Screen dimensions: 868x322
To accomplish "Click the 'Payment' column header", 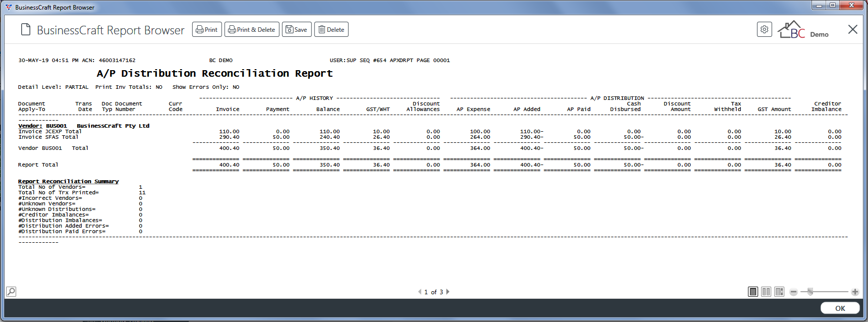I will pos(278,109).
